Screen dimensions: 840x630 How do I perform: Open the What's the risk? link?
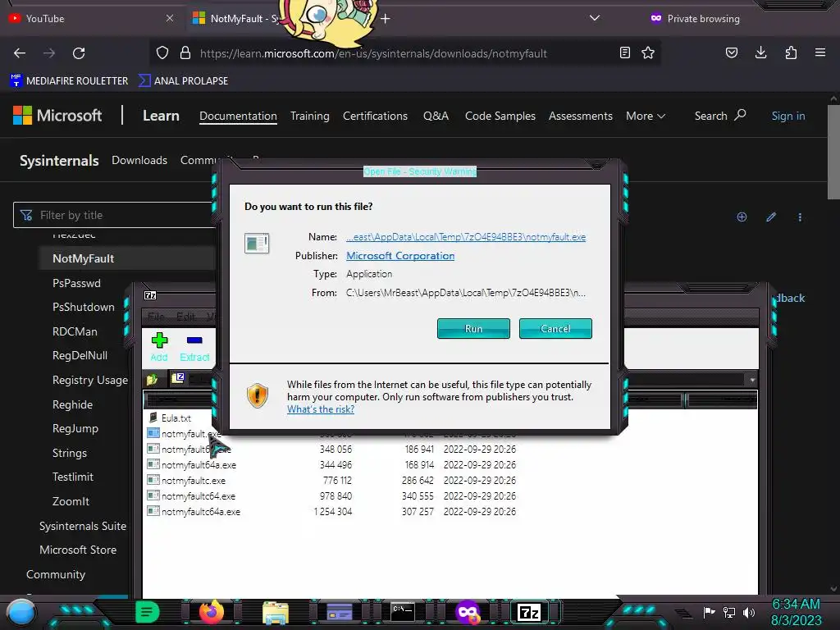click(321, 409)
